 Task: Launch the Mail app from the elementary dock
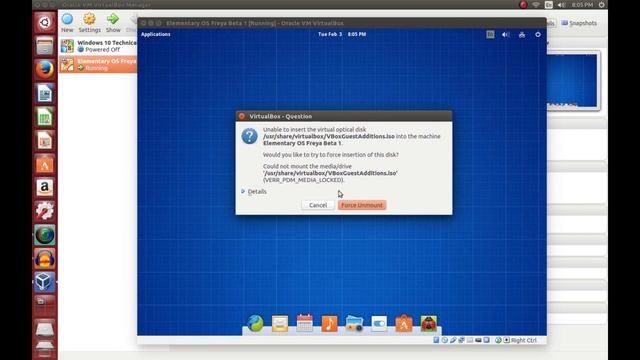coord(280,323)
